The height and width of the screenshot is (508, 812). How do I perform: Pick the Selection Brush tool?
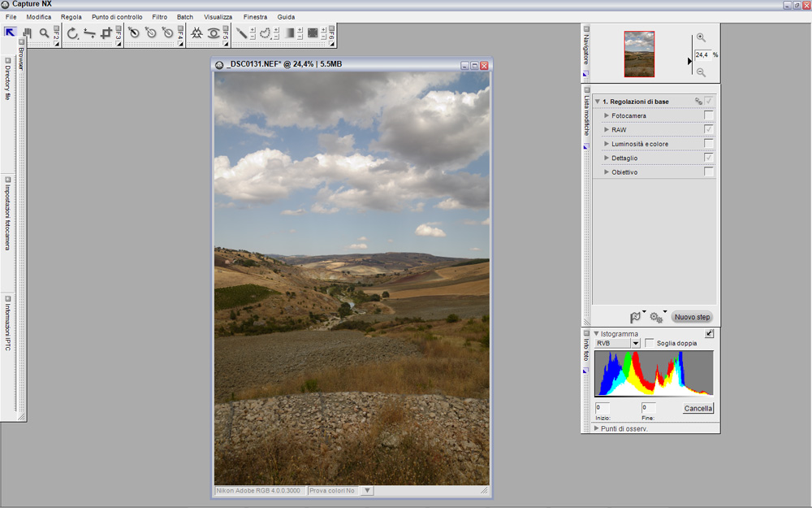click(x=241, y=33)
